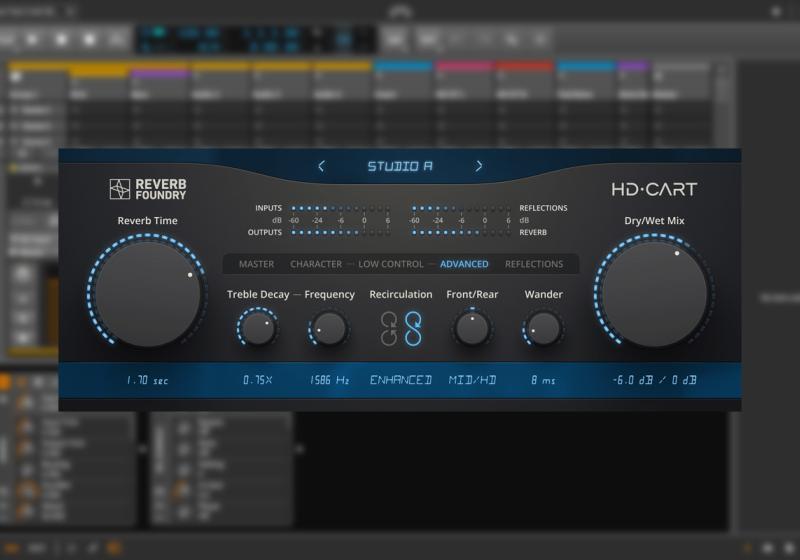This screenshot has width=800, height=560.
Task: Click the INPUTS level meter
Action: 340,208
